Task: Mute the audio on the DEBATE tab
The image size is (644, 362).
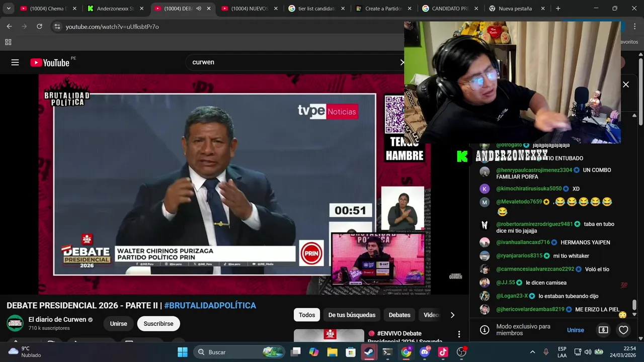Action: pyautogui.click(x=198, y=9)
